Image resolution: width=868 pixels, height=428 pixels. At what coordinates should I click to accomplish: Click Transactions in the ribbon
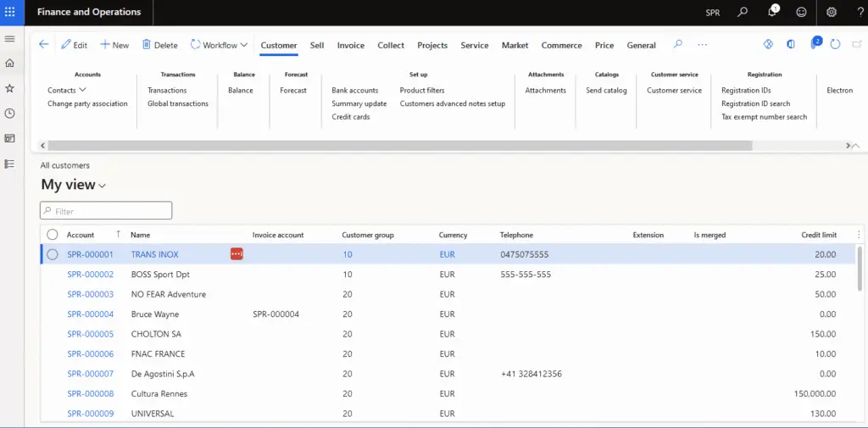click(167, 90)
